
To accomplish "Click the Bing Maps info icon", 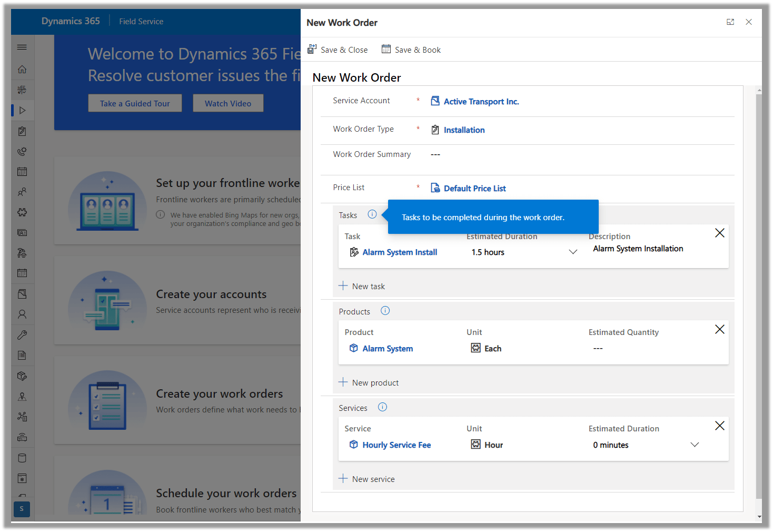I will pyautogui.click(x=161, y=215).
